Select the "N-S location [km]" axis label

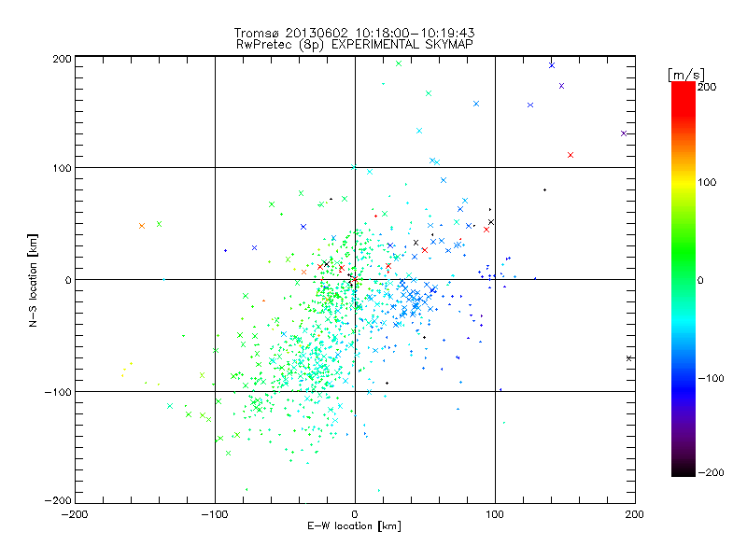click(x=33, y=280)
